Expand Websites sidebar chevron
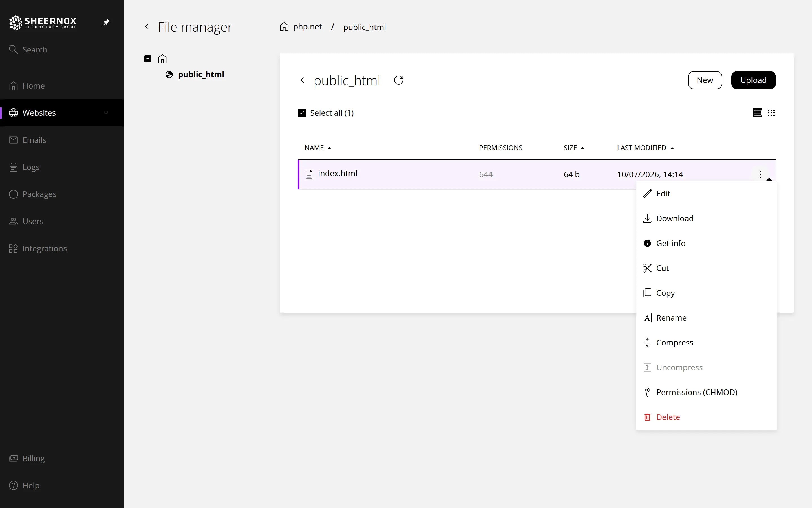Viewport: 812px width, 508px height. [x=106, y=113]
